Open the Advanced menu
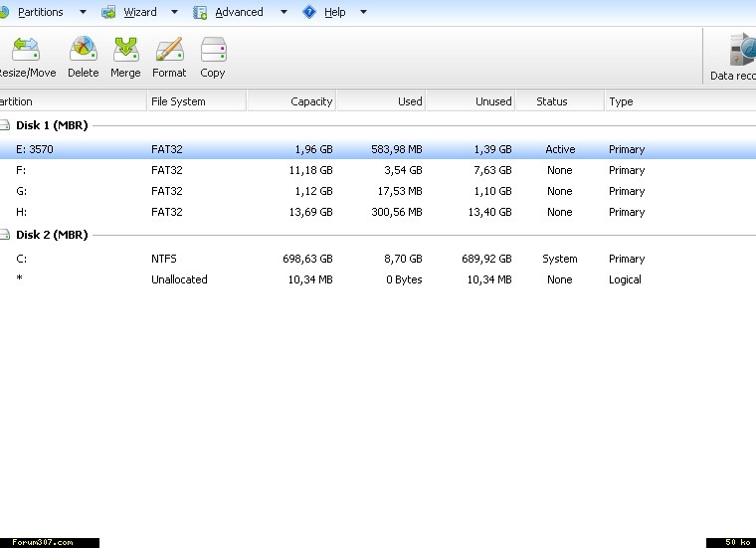 239,12
